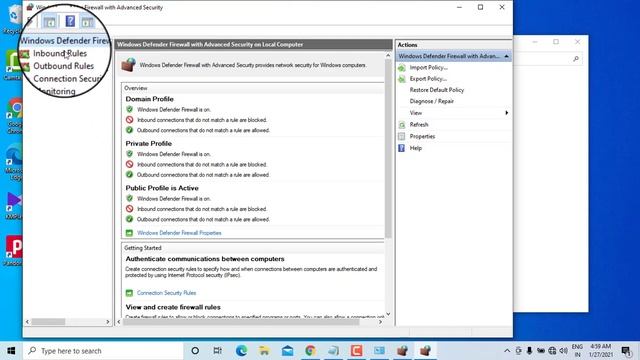The image size is (640, 360).
Task: Click the center pane horizontal scroll-right arrow
Action: 380,322
